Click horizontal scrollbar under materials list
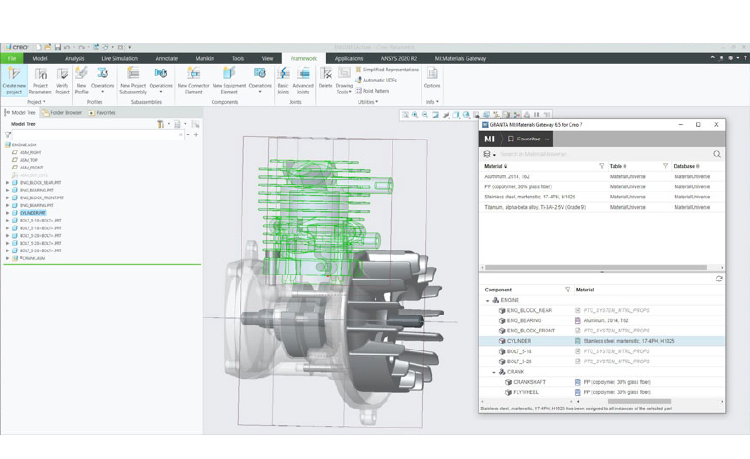Image resolution: width=750 pixels, height=459 pixels. pos(596,268)
